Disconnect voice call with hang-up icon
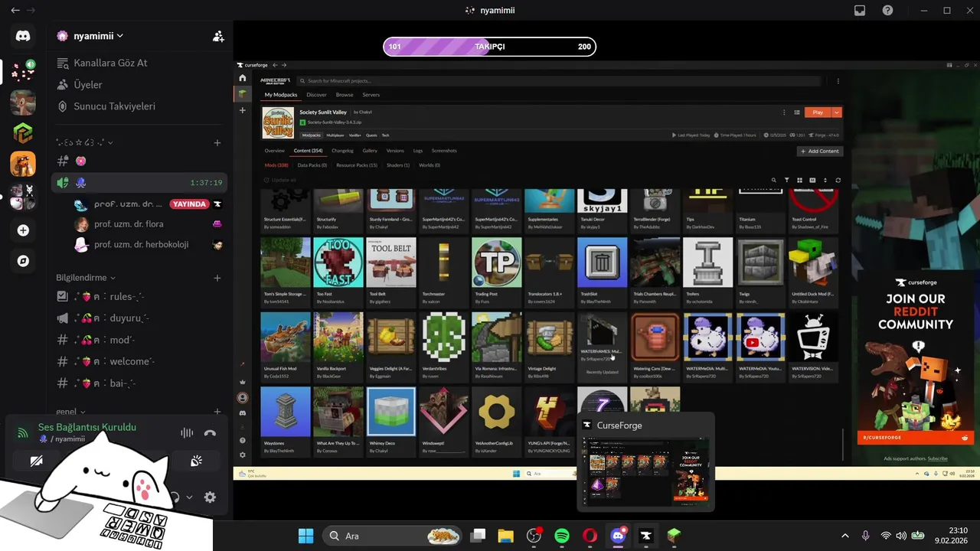This screenshot has width=980, height=551. coord(210,433)
